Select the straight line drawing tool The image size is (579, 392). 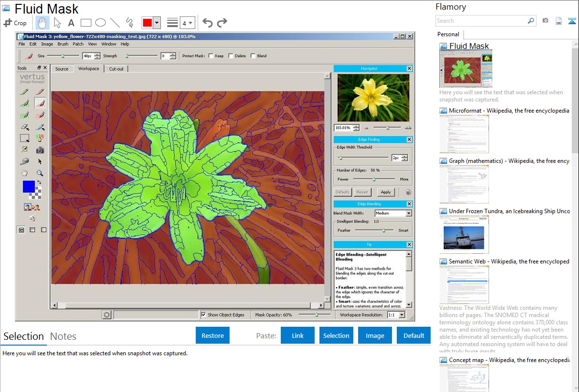click(x=115, y=23)
